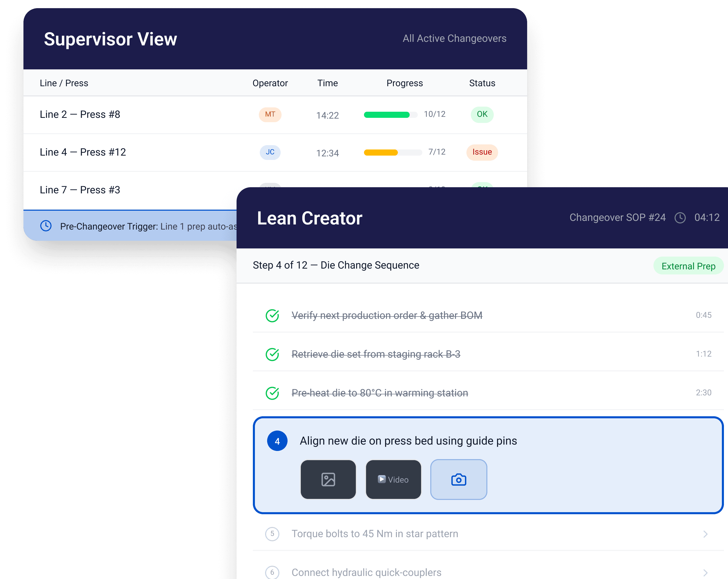The height and width of the screenshot is (579, 728).
Task: Click the 1:12 duration value
Action: 703,354
